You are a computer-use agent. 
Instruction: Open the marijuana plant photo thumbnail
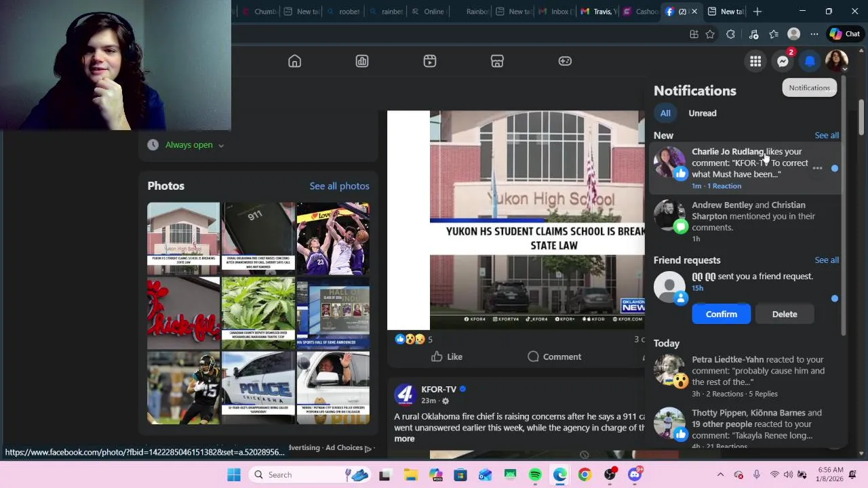258,313
